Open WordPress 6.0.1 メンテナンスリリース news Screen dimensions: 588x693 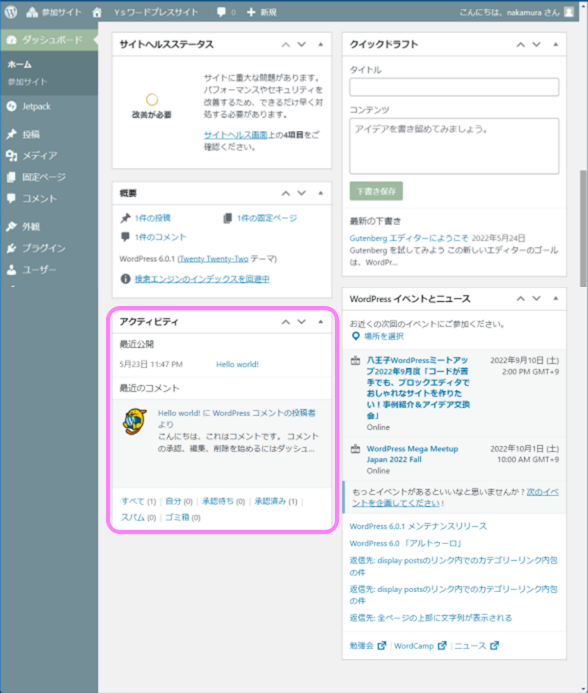(418, 526)
